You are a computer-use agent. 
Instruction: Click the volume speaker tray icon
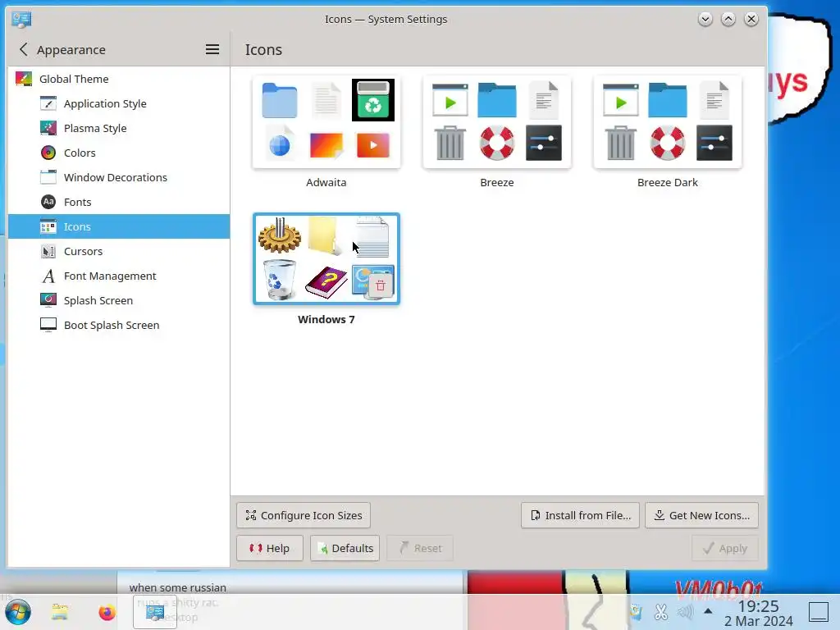685,611
